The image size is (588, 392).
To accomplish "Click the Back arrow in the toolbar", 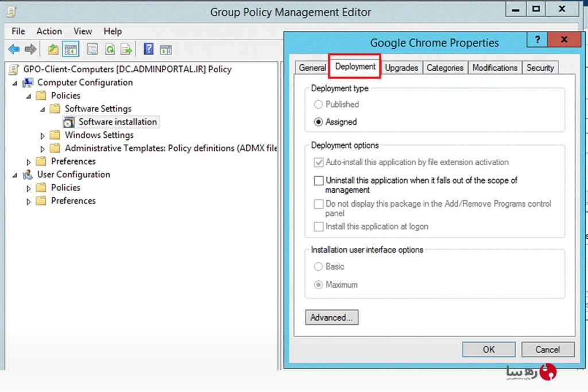I will tap(14, 49).
